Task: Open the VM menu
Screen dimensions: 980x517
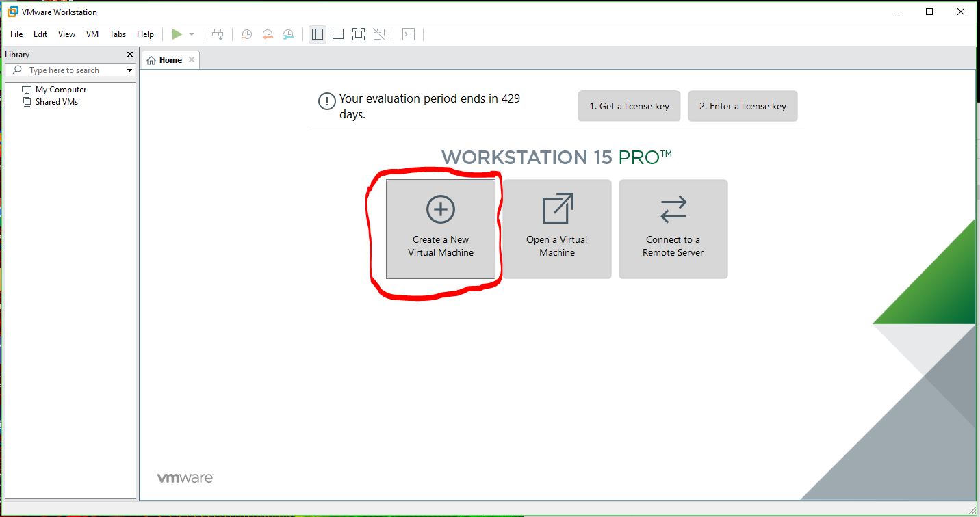Action: (x=92, y=34)
